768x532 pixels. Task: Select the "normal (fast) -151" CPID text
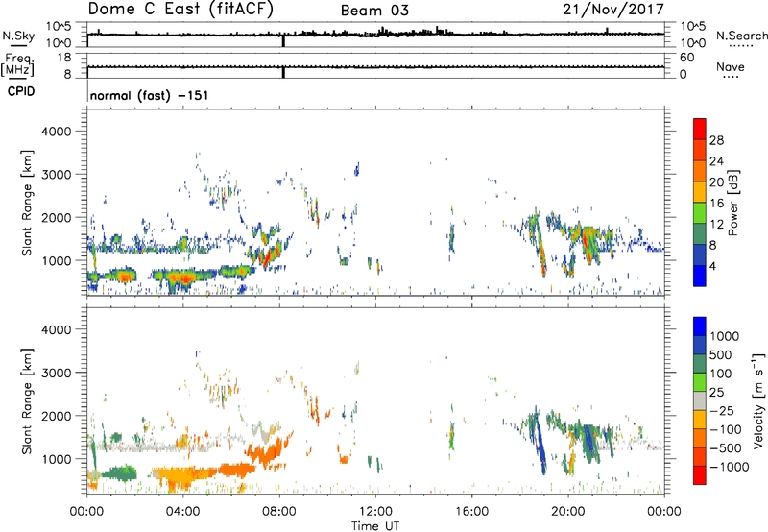[x=150, y=95]
